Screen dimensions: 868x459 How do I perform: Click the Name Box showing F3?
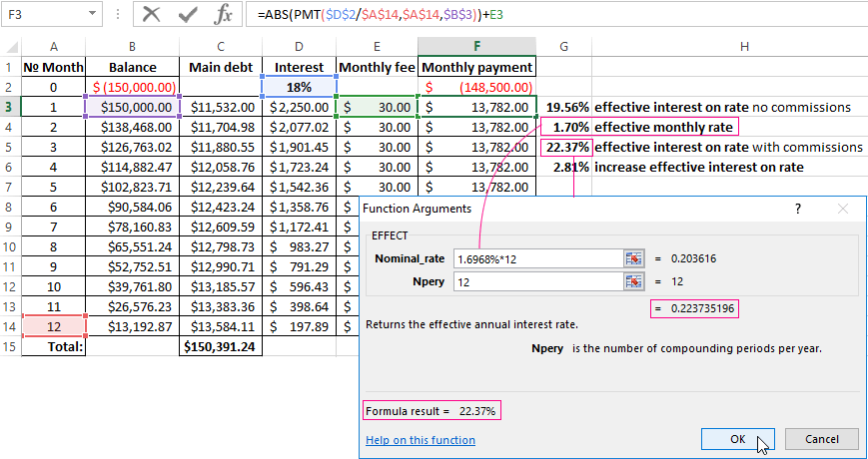[x=44, y=14]
